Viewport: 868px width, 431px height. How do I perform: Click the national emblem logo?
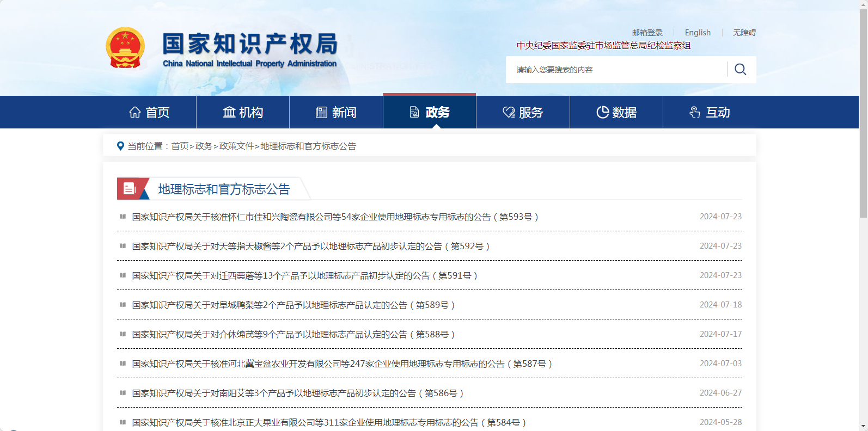(x=125, y=48)
